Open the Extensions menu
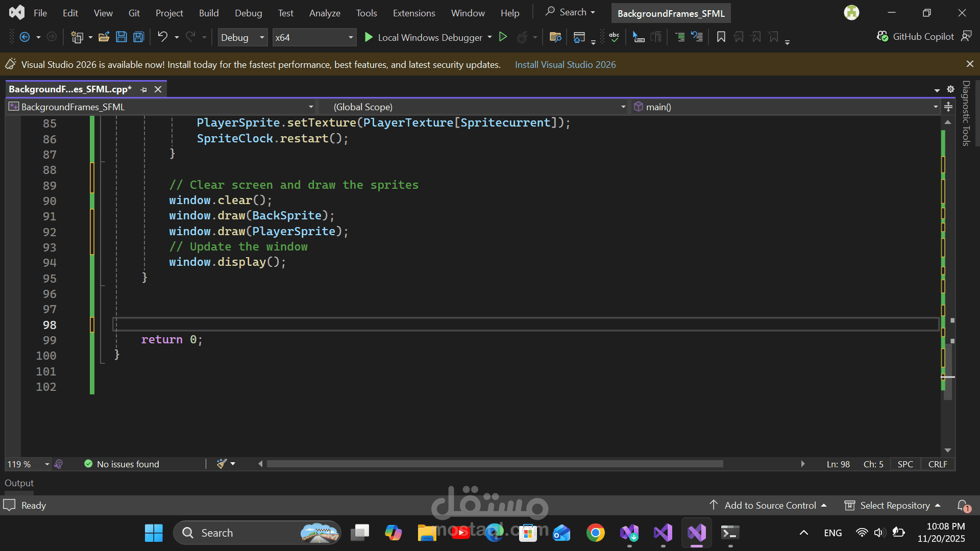 coord(413,13)
